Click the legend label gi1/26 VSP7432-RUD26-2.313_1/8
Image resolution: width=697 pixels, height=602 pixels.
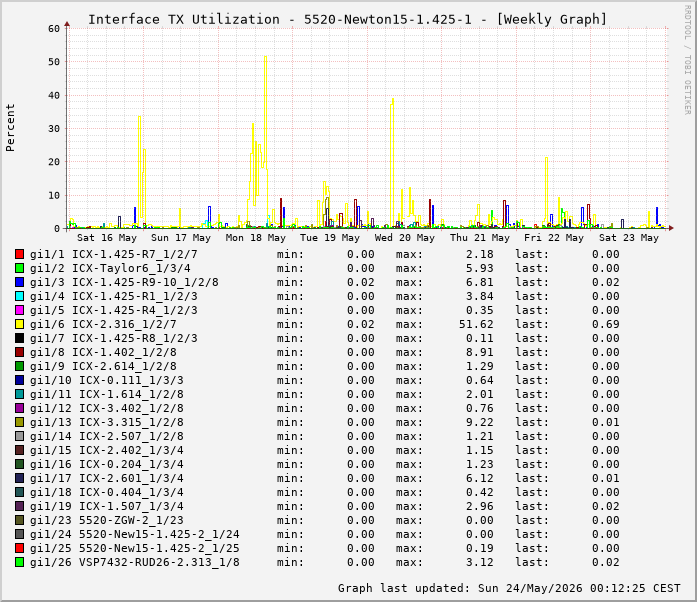[x=135, y=562]
